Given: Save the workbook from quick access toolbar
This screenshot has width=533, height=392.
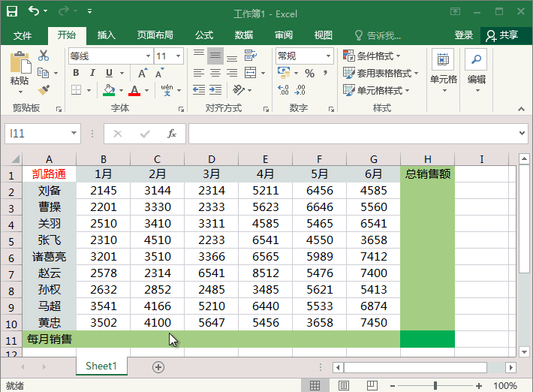Looking at the screenshot, I should pos(12,12).
